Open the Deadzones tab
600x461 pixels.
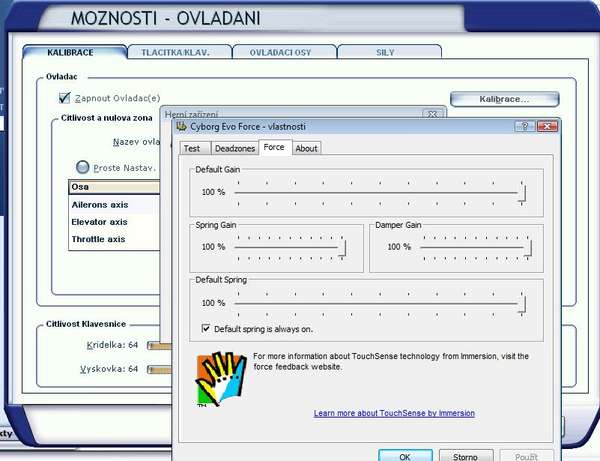235,148
